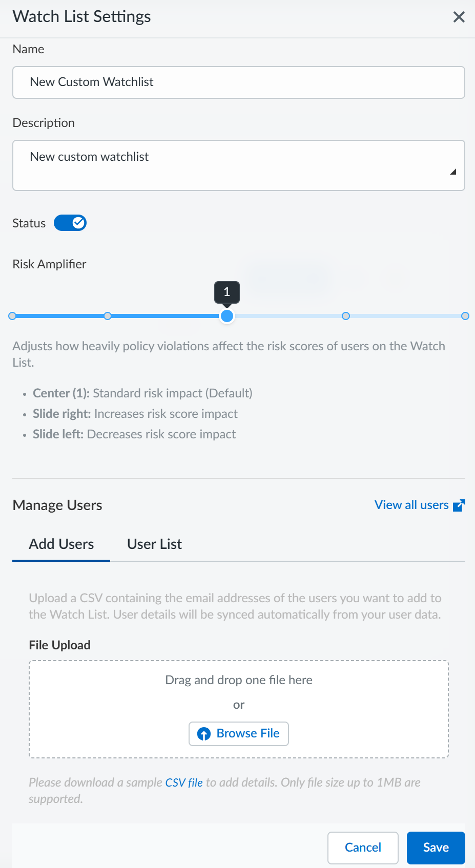The height and width of the screenshot is (868, 475).
Task: Click the Risk Amplifier slider handle
Action: pyautogui.click(x=227, y=316)
